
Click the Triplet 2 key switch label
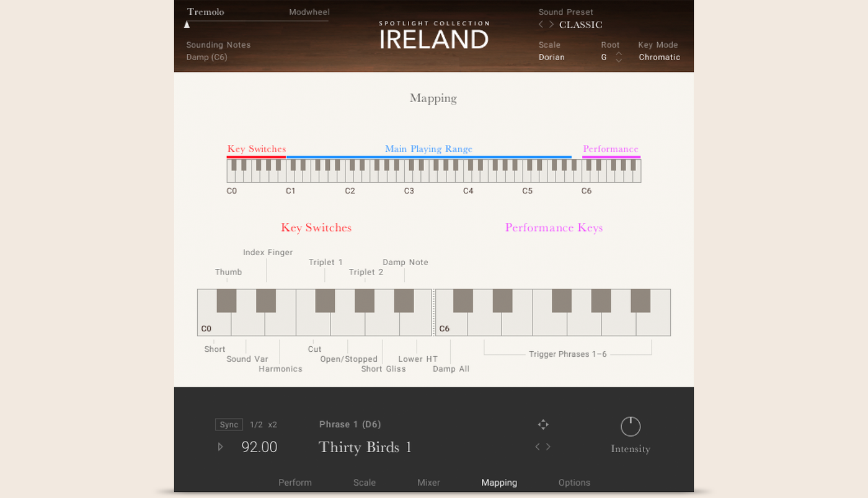[x=366, y=272]
